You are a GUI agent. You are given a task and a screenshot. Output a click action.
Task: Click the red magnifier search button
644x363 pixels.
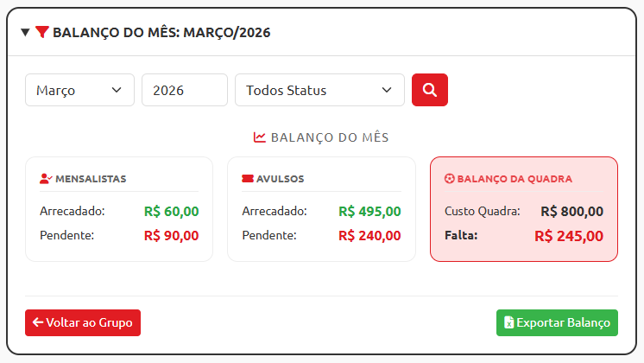click(430, 90)
